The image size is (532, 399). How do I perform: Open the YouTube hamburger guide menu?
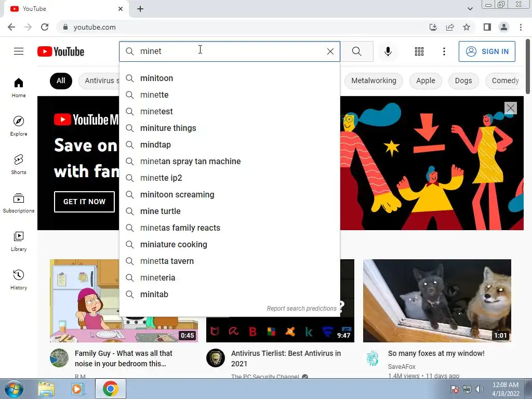[19, 51]
